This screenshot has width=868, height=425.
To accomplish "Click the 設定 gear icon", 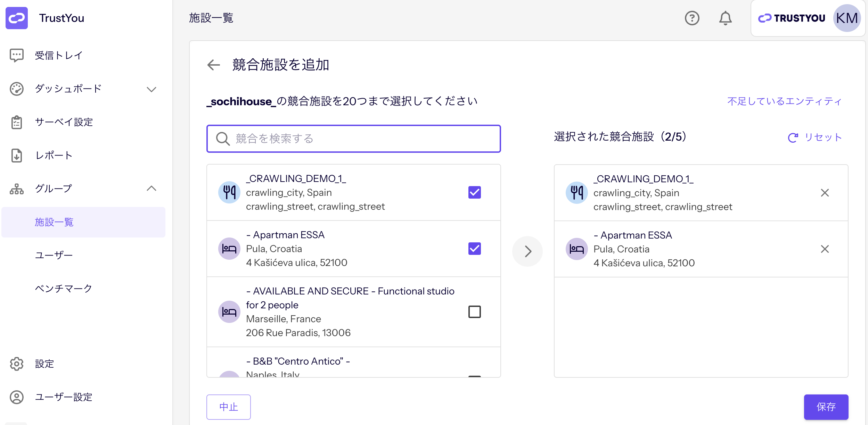I will tap(17, 364).
